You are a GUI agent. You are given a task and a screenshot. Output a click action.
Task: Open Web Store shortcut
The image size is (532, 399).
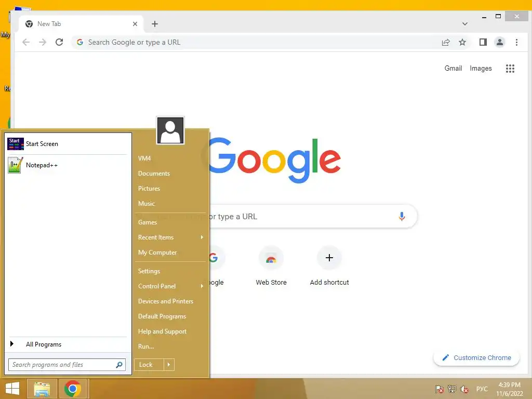(x=271, y=267)
